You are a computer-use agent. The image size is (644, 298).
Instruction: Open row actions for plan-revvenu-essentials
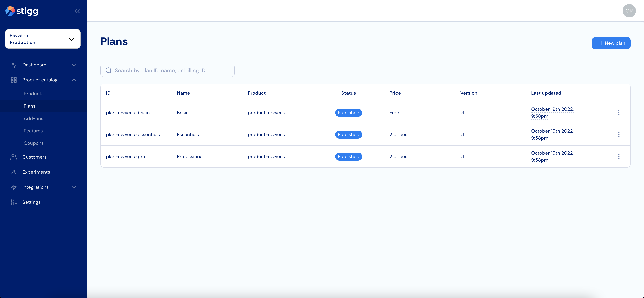click(x=618, y=135)
